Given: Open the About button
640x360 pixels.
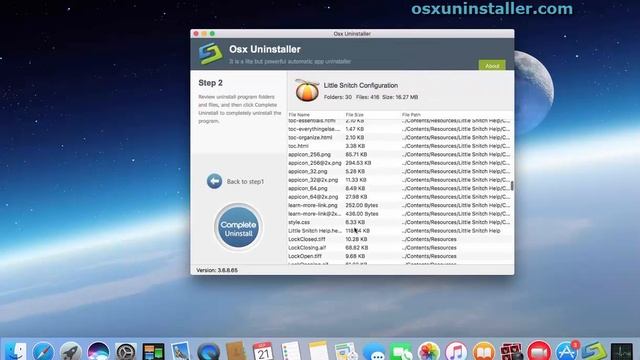Looking at the screenshot, I should pyautogui.click(x=492, y=65).
